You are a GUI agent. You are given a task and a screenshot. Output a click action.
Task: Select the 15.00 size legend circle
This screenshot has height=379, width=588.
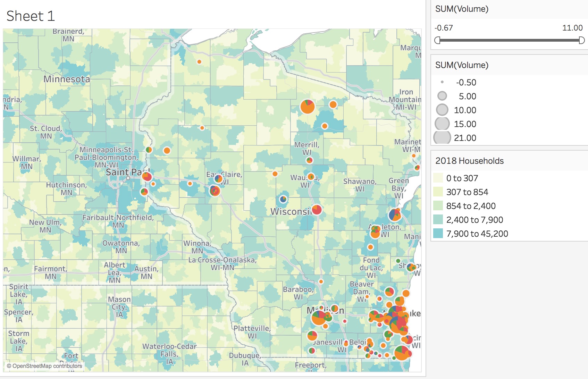[442, 124]
